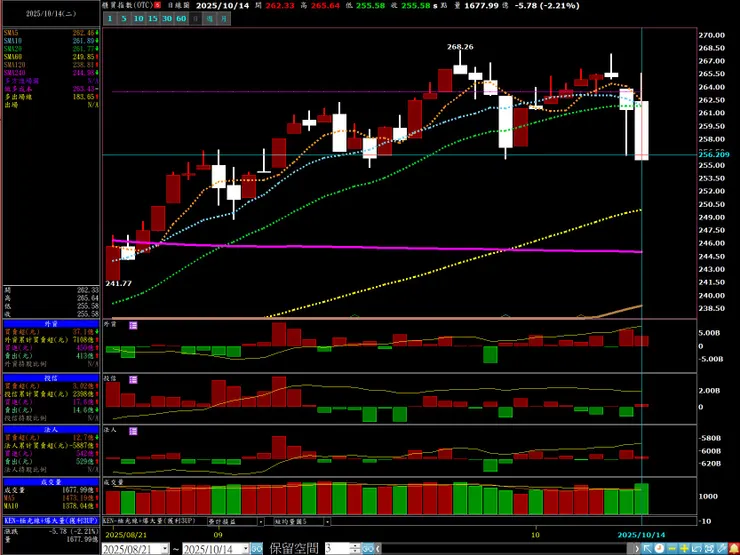Click the 241.77 low price label

(118, 284)
